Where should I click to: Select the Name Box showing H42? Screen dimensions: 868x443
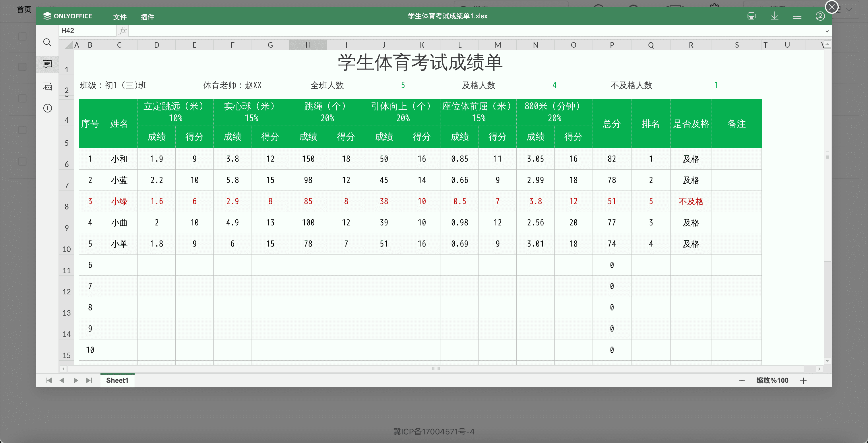86,30
